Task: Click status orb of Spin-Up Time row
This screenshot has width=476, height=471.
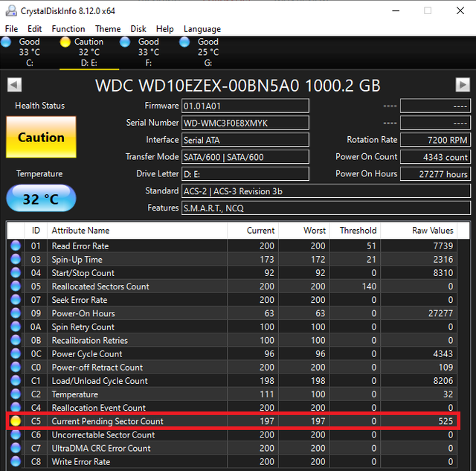Action: point(16,260)
